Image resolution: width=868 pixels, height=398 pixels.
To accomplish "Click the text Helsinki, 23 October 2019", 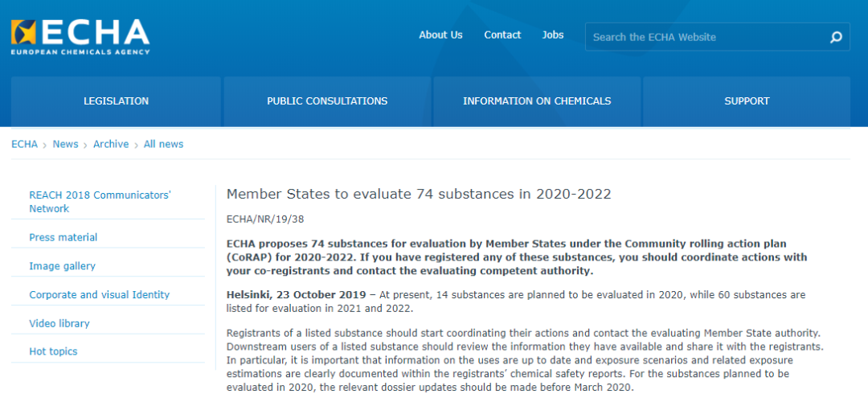I will pyautogui.click(x=296, y=294).
